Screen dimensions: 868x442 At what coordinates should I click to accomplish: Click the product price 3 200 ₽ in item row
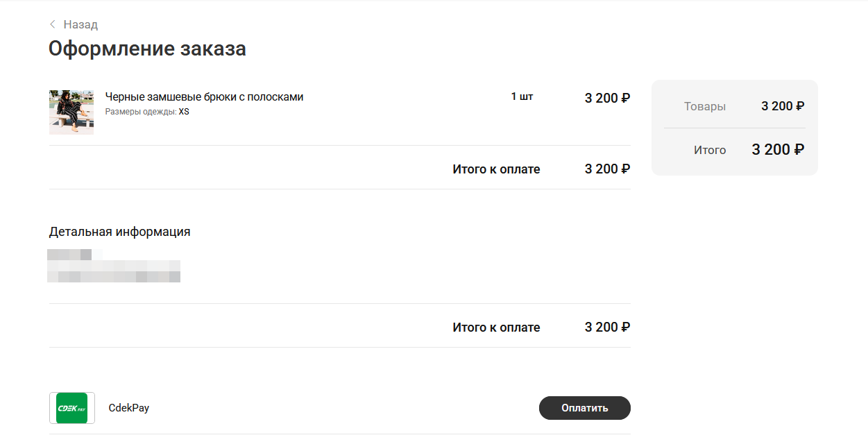(x=607, y=98)
